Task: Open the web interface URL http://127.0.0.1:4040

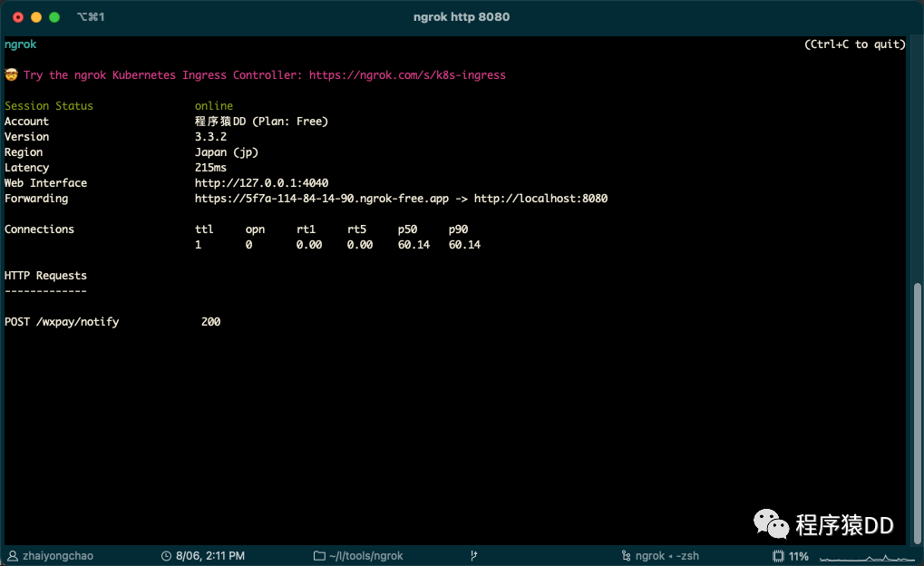Action: (262, 183)
